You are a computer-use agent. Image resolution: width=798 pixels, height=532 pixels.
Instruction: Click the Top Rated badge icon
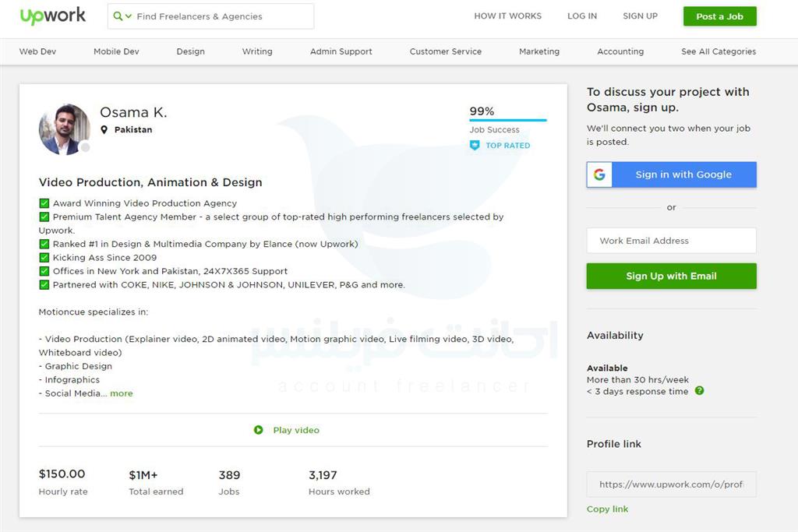click(x=475, y=146)
